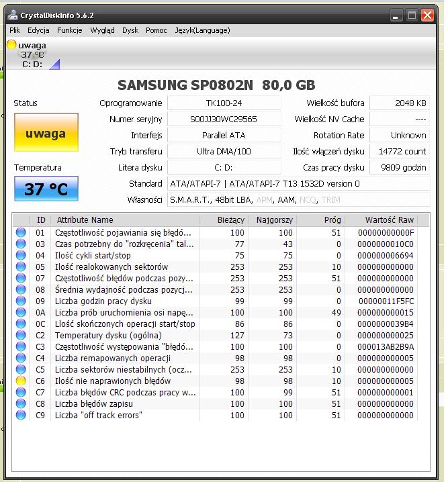Click raw value 00000011F5FC
448x482 pixels.
[x=386, y=301]
